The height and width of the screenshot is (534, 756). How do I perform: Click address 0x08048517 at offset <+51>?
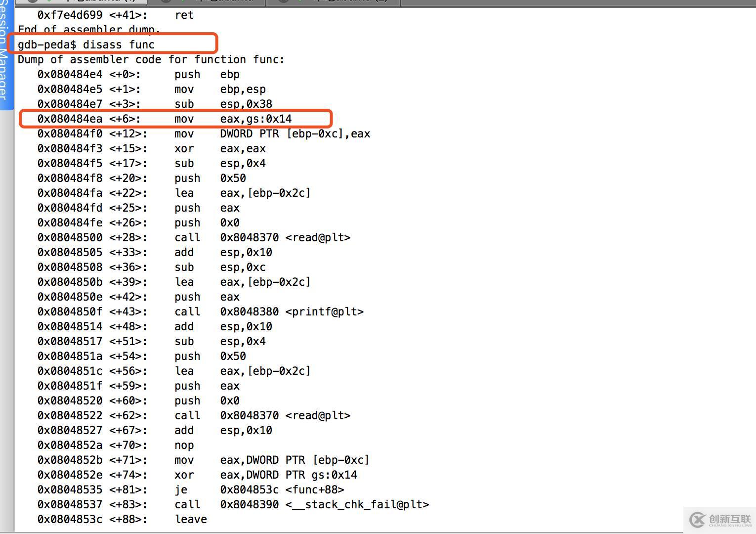[x=70, y=341]
